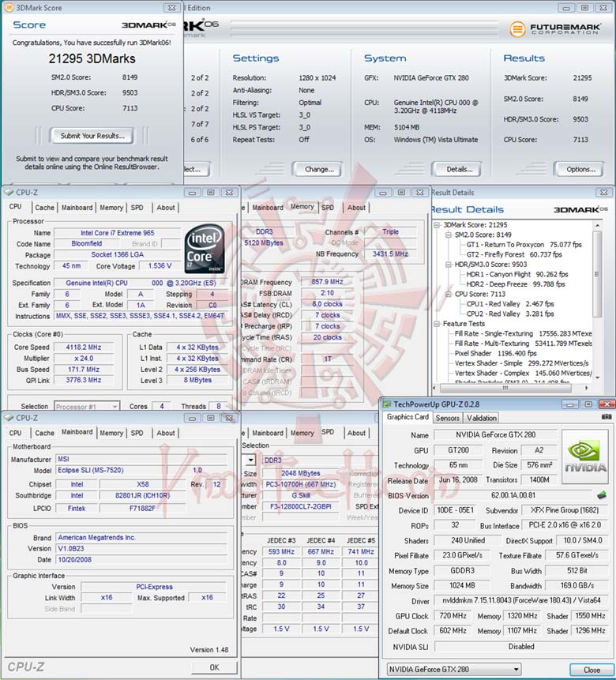Minimize the GPU-Z window
The image size is (616, 680).
pos(569,404)
